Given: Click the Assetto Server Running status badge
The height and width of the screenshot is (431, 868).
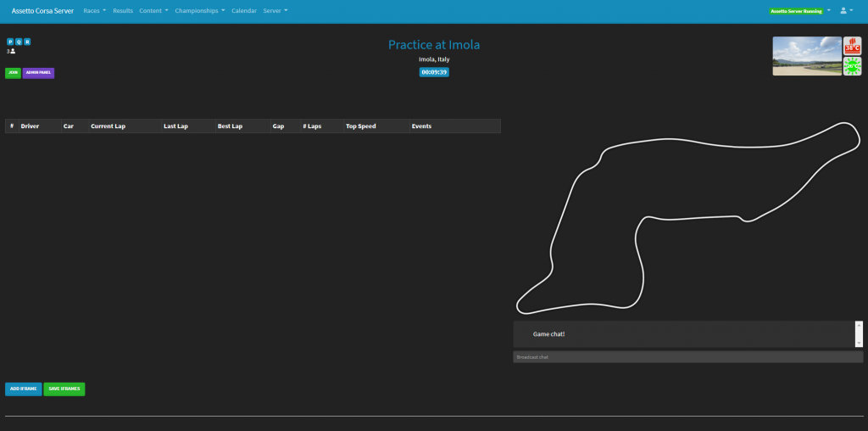Looking at the screenshot, I should (x=796, y=11).
